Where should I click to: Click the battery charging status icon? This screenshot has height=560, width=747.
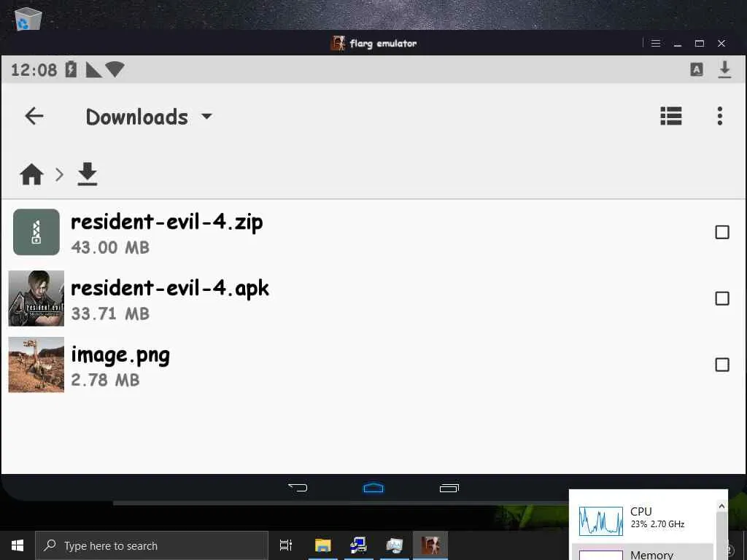pos(71,69)
